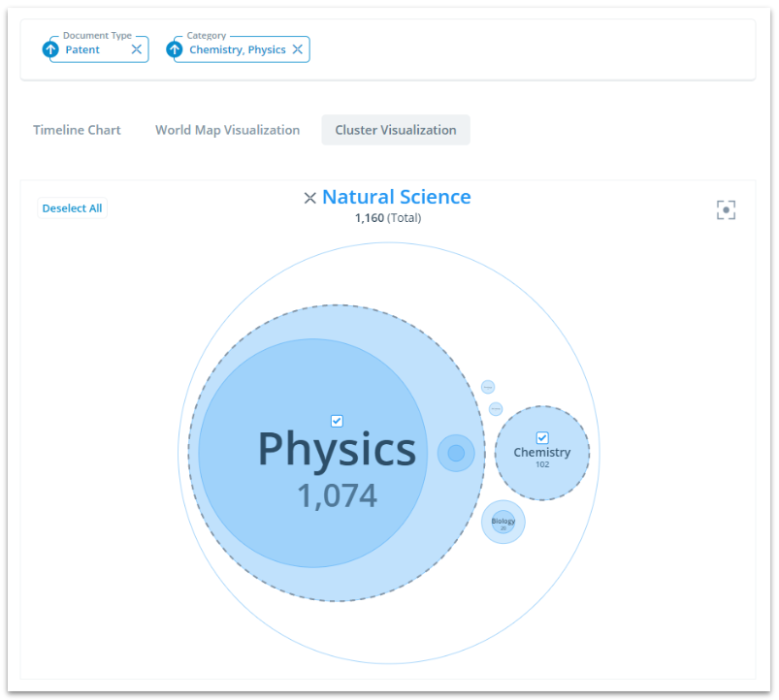Image resolution: width=779 pixels, height=700 pixels.
Task: Remove the Chemistry, Physics category filter
Action: click(298, 49)
